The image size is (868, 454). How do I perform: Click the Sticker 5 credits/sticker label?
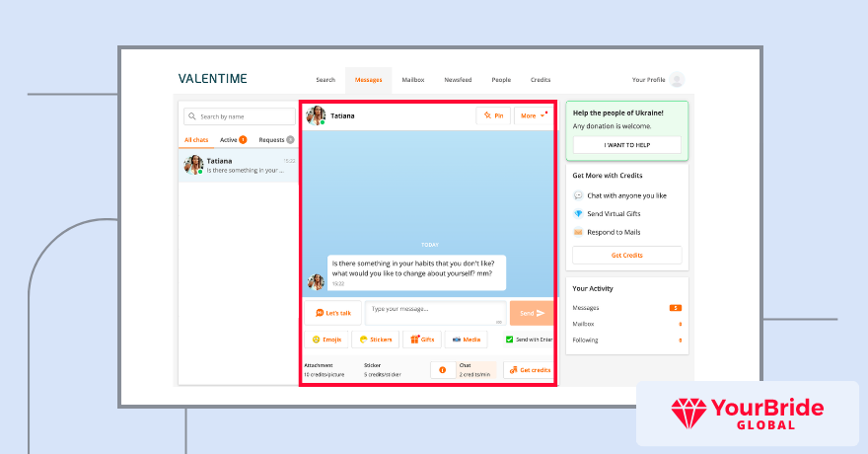coord(383,370)
